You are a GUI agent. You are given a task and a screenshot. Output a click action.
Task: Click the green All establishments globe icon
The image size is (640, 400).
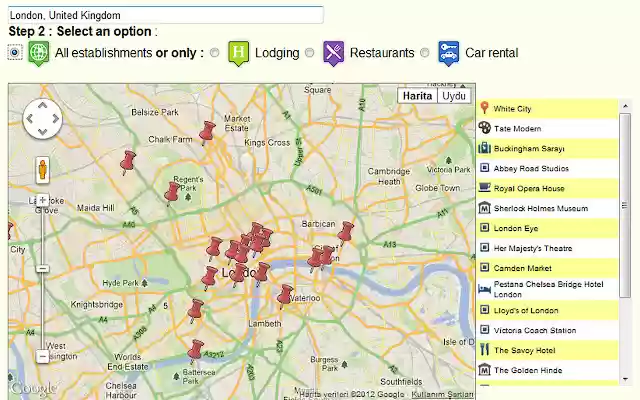click(x=39, y=53)
